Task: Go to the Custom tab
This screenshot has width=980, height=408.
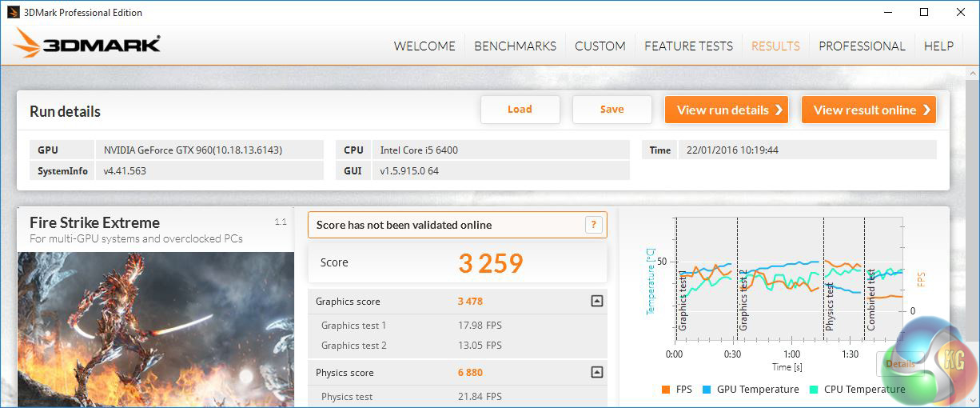Action: (600, 46)
